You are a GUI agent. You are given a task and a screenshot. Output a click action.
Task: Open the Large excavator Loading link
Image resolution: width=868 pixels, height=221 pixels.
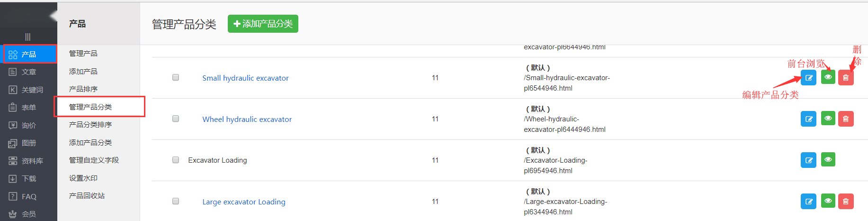pyautogui.click(x=244, y=202)
